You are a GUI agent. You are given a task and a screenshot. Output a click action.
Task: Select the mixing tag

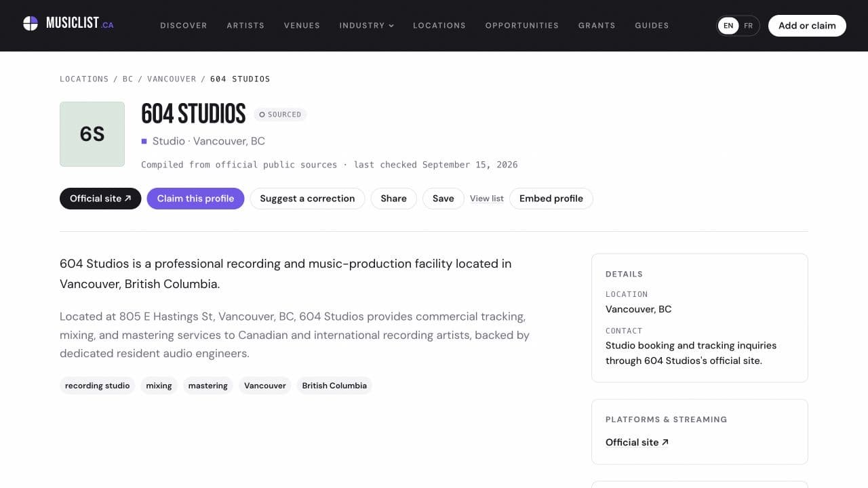159,386
